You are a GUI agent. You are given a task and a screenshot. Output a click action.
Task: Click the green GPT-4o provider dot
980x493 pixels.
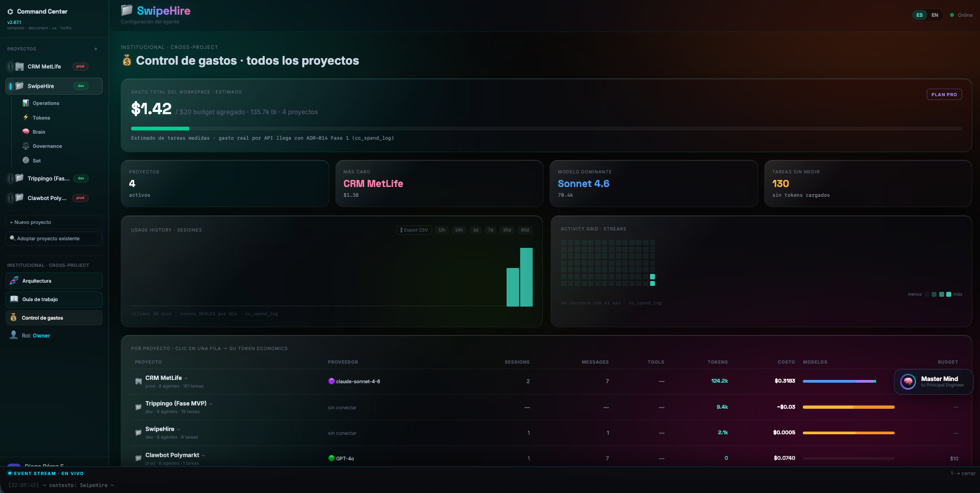tap(332, 458)
